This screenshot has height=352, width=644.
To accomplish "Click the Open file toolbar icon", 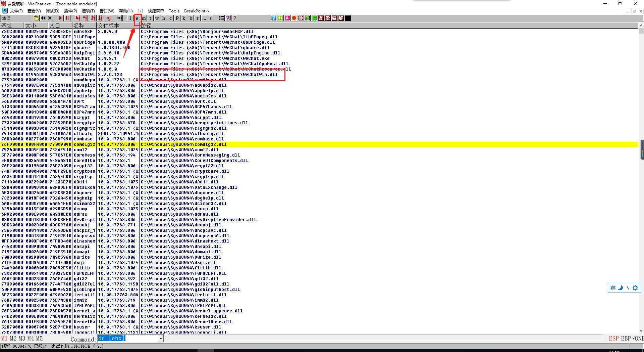I will [36, 18].
